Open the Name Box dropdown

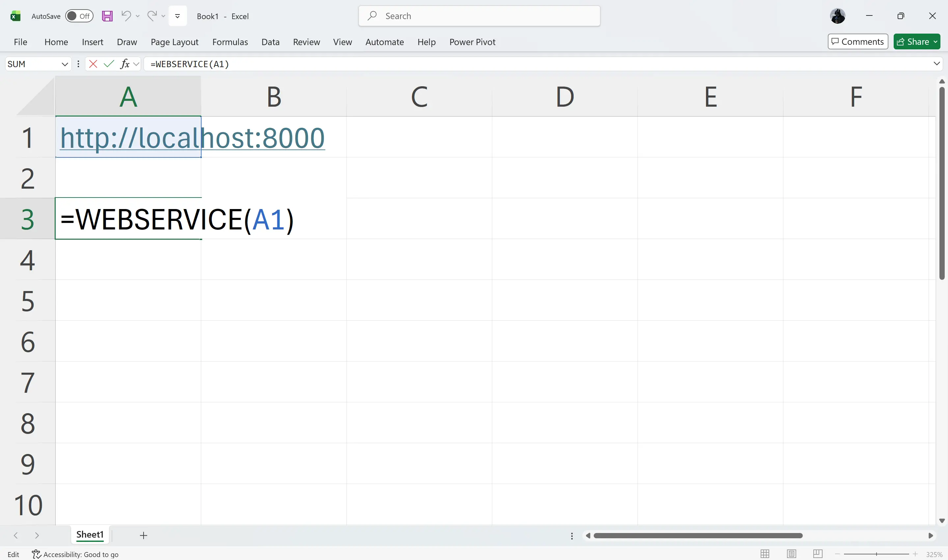[x=65, y=64]
